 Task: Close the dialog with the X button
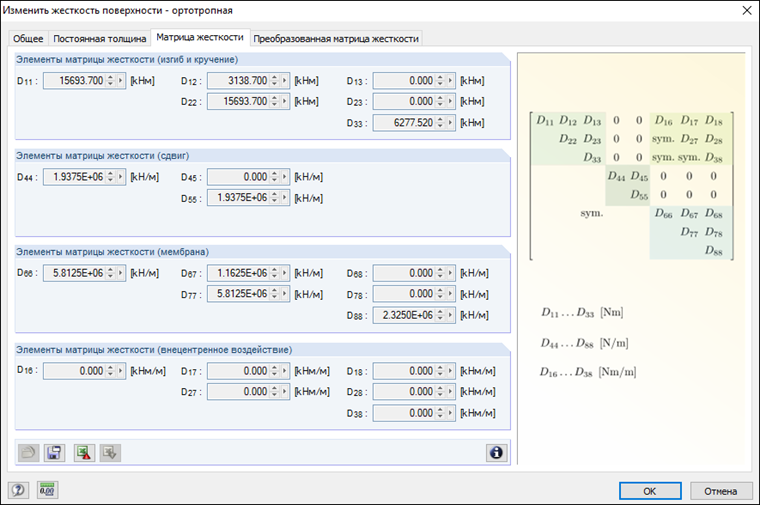747,11
